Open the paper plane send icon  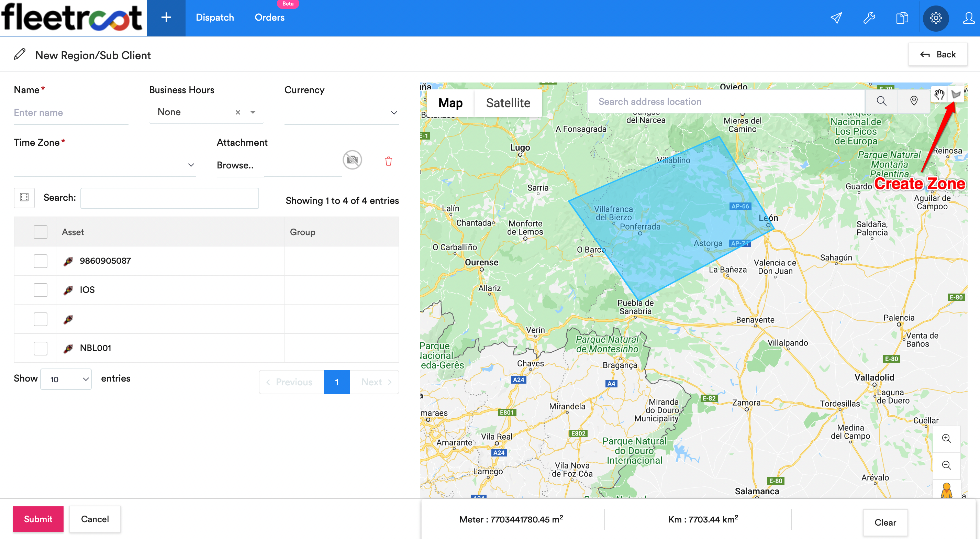coord(836,18)
